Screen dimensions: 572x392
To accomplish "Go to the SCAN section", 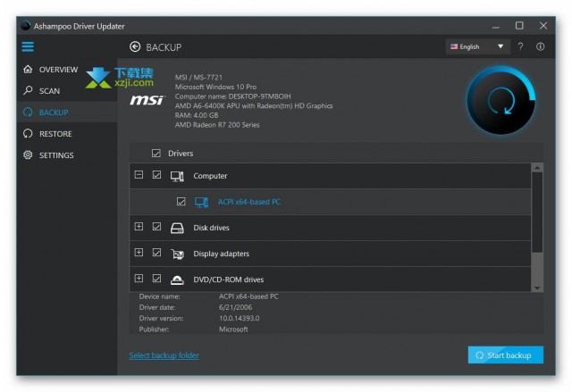I will pos(49,91).
